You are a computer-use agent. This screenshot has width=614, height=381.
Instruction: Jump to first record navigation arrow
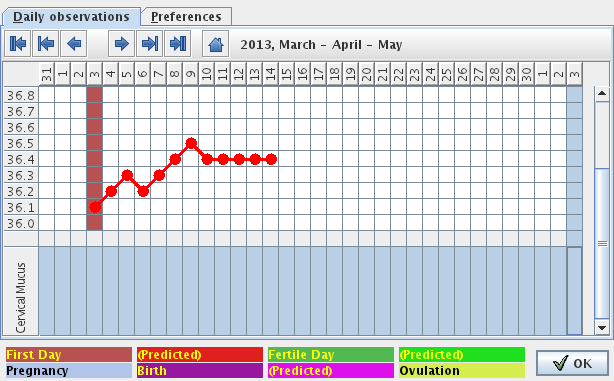point(18,43)
